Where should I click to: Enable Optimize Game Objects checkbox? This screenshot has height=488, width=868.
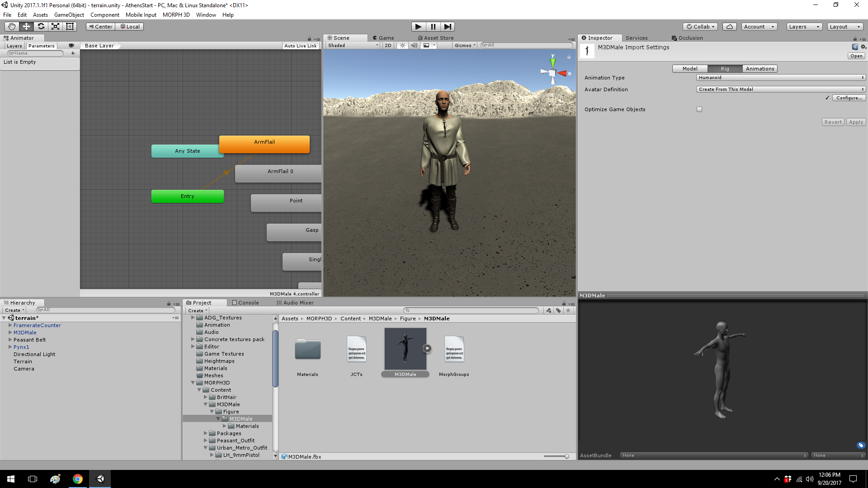(699, 109)
